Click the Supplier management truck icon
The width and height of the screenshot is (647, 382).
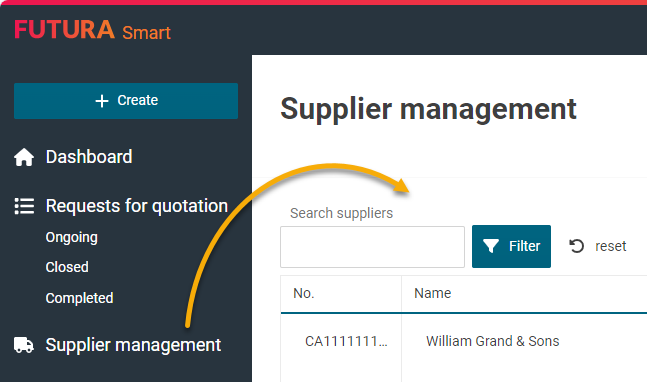(24, 345)
